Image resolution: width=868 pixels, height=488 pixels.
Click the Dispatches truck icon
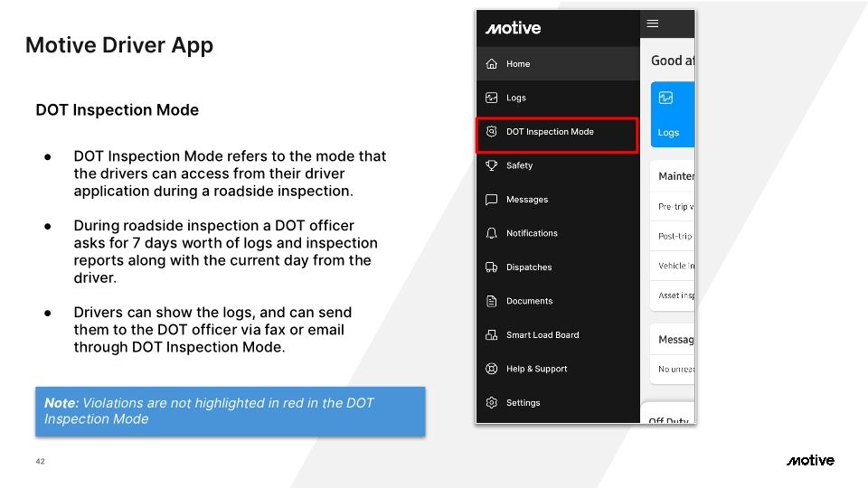click(x=492, y=267)
